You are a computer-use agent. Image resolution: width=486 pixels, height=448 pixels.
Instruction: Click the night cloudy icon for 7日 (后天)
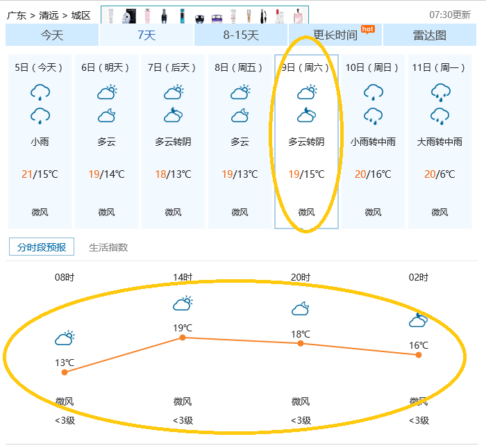coord(173,115)
